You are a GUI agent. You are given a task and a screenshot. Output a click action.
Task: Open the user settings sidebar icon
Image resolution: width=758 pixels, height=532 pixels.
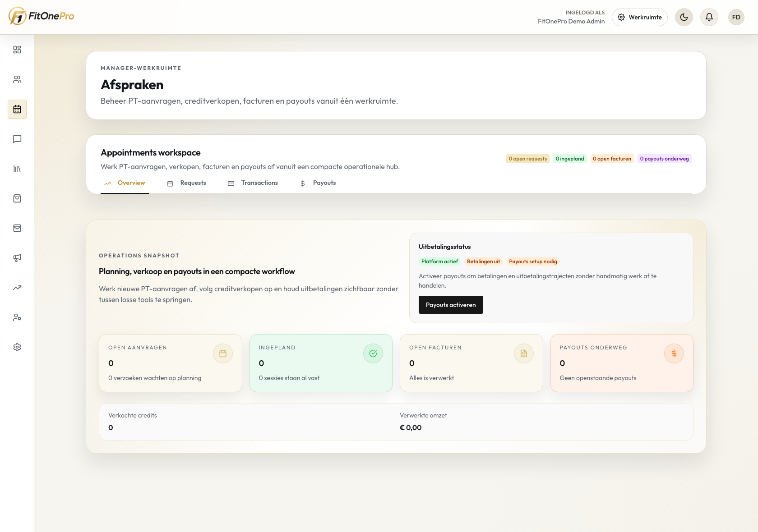click(17, 317)
